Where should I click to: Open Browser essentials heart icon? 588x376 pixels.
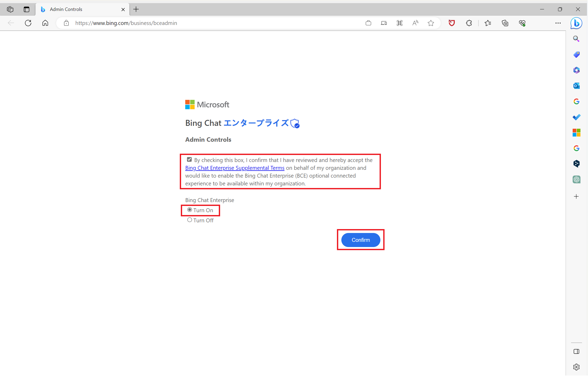click(x=522, y=23)
